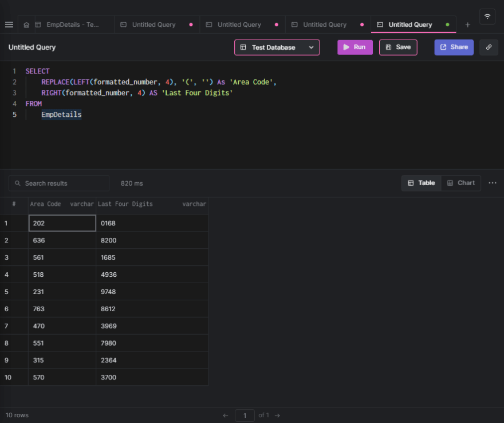Sort by Area Code column header
Screen dimensions: 504x423
point(62,204)
